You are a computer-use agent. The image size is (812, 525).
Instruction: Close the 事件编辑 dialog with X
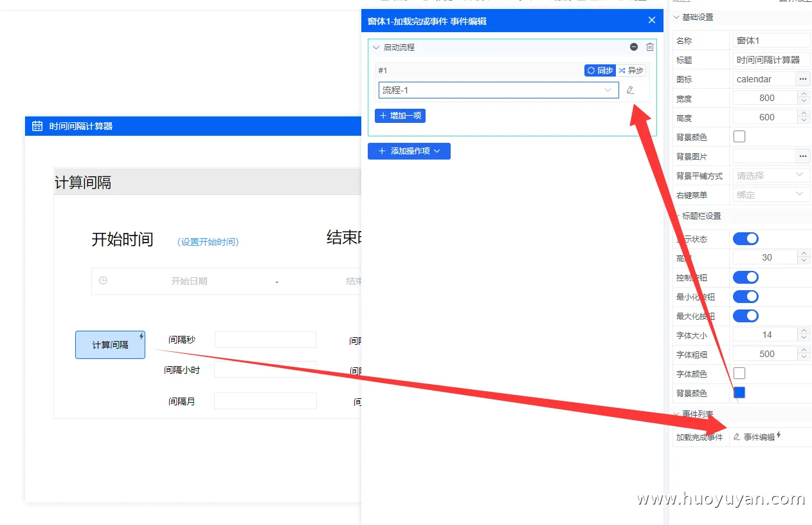[652, 20]
